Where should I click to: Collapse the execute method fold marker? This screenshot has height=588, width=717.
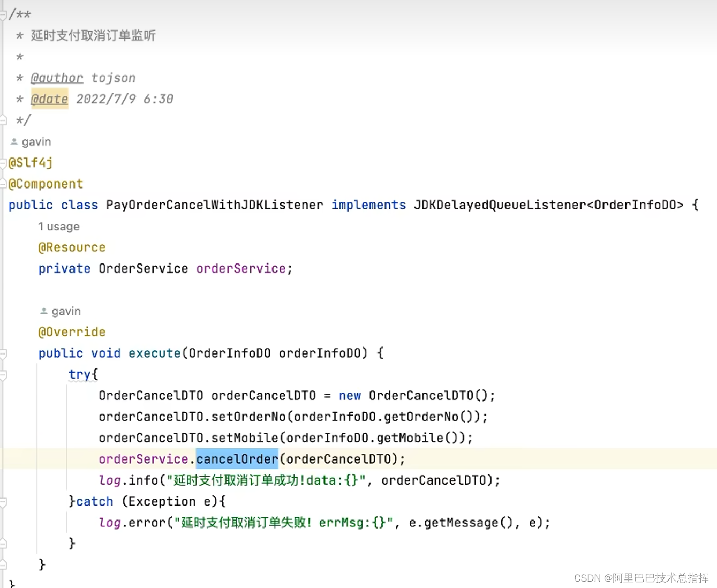pyautogui.click(x=3, y=353)
